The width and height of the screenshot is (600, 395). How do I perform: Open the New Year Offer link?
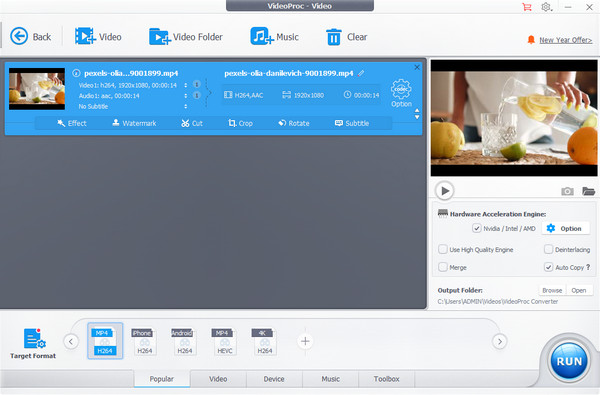click(x=566, y=40)
